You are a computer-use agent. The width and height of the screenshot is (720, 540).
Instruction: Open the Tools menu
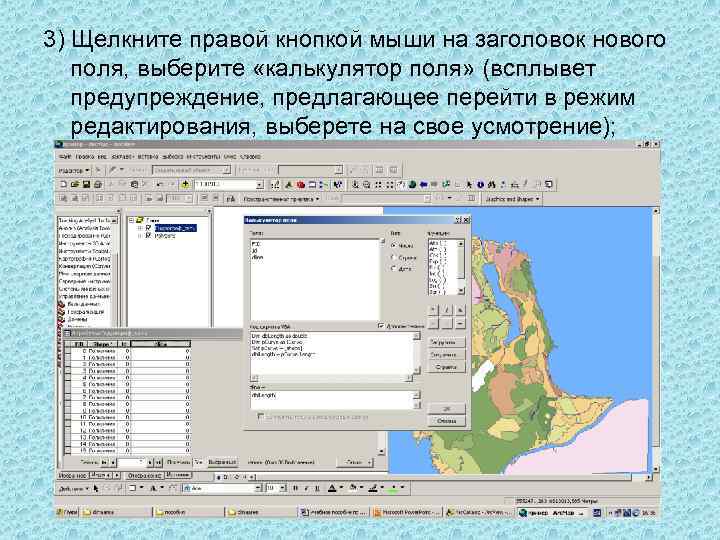203,157
